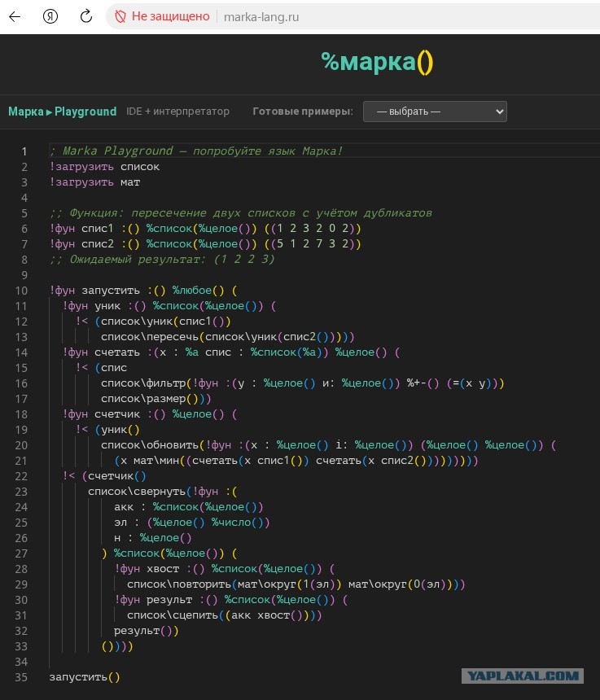
Task: Click 'хвост' function name on line 28
Action: click(x=163, y=569)
